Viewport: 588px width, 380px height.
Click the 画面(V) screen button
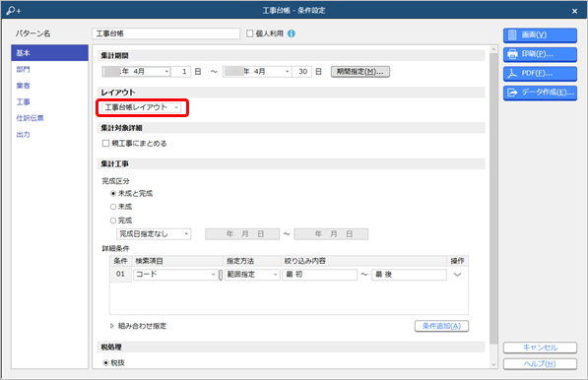point(540,35)
